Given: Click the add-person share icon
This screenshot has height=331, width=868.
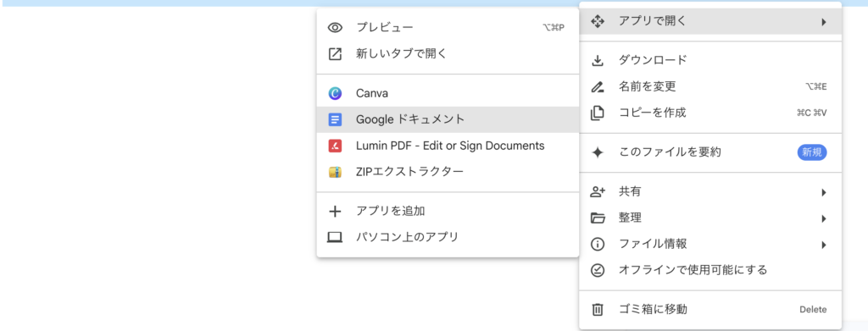Looking at the screenshot, I should coord(598,192).
